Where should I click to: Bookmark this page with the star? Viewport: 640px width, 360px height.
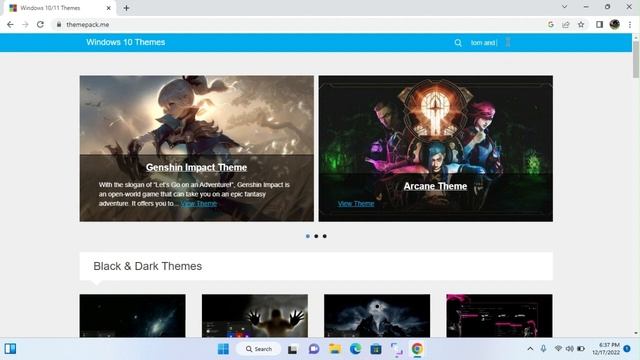581,24
